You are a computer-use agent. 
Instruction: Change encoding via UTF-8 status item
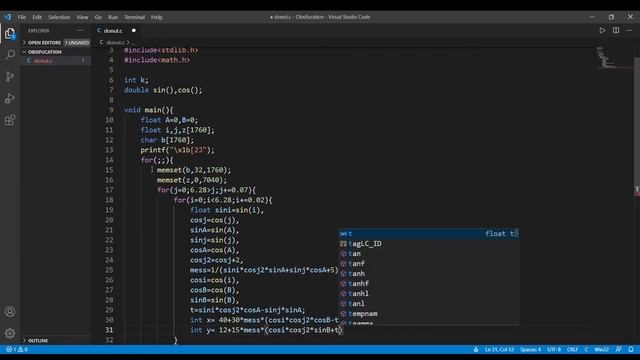click(554, 349)
